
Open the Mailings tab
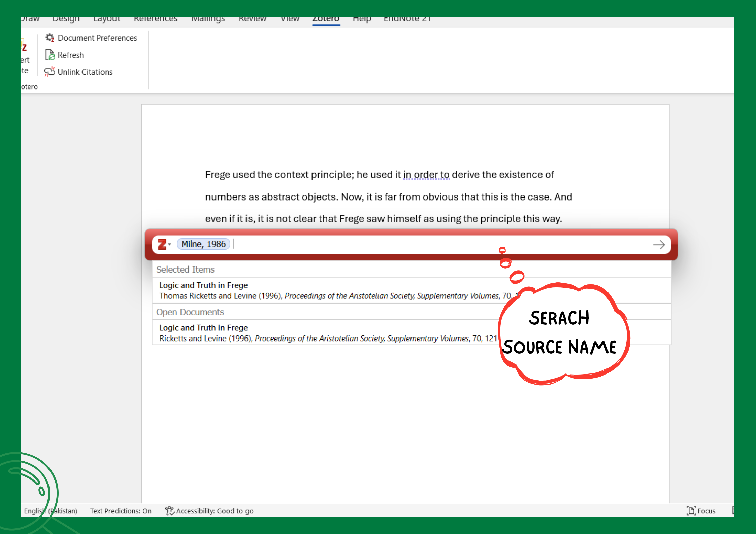tap(208, 19)
